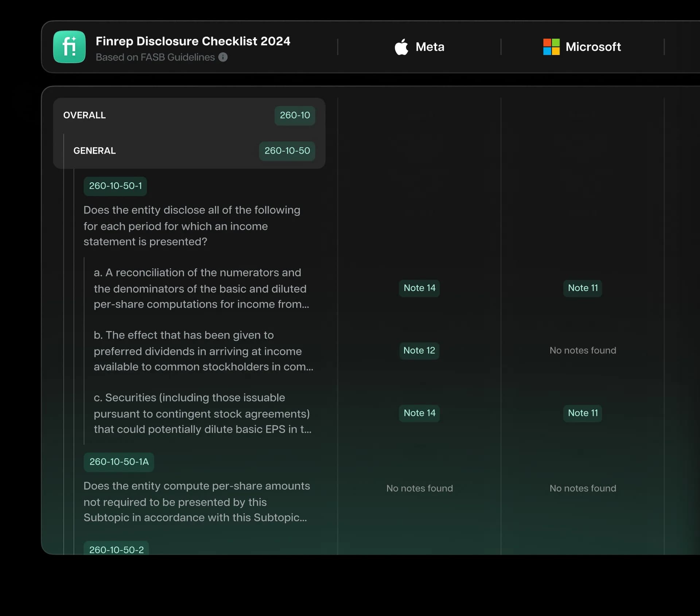Click the Apple logo next to Meta
The height and width of the screenshot is (616, 700).
click(401, 47)
